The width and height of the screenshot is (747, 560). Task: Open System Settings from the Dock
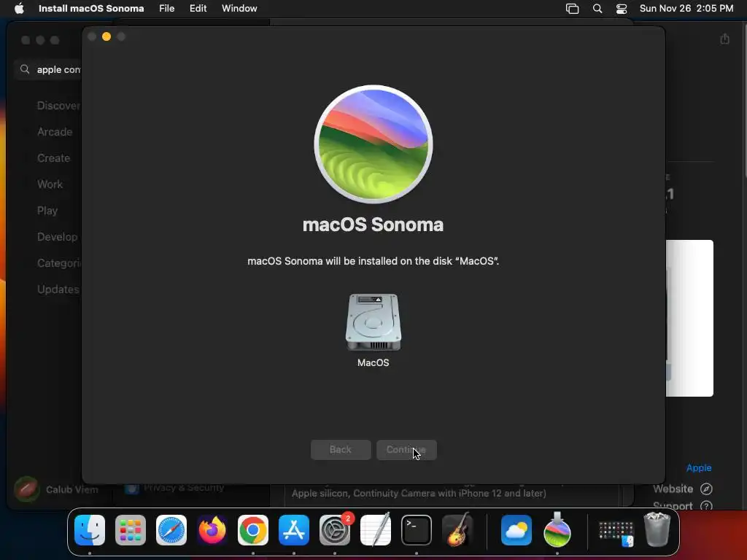point(334,530)
